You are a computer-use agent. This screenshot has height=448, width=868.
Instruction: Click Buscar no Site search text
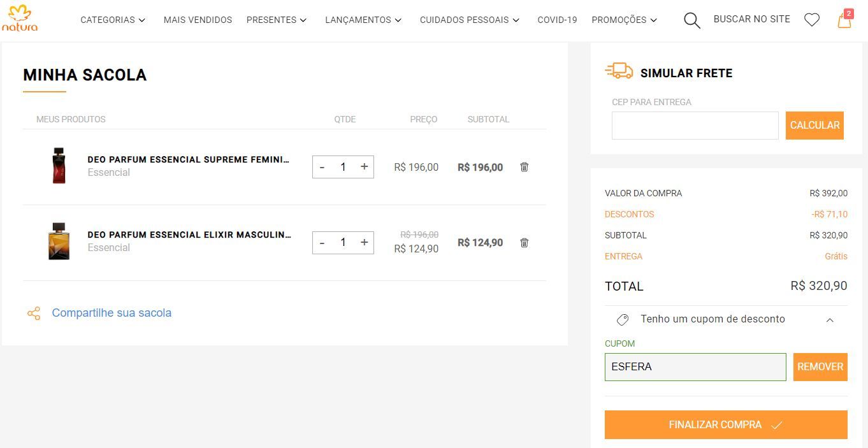click(x=751, y=19)
